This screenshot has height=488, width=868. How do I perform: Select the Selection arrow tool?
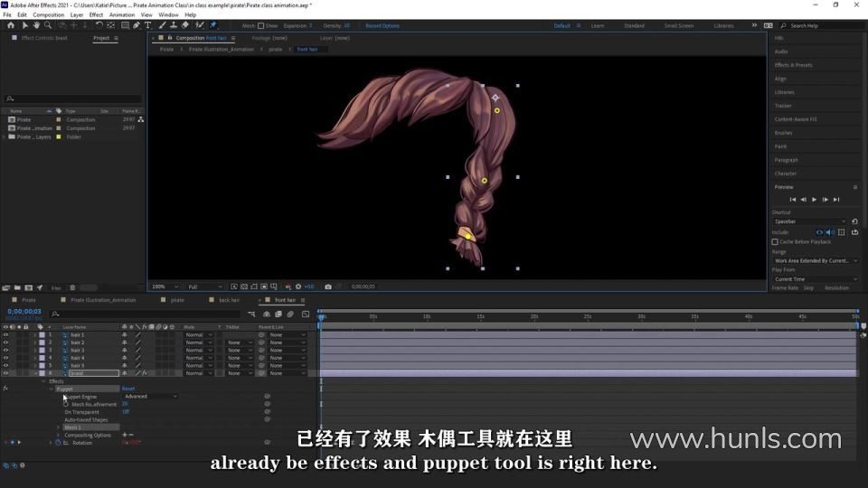click(x=25, y=25)
